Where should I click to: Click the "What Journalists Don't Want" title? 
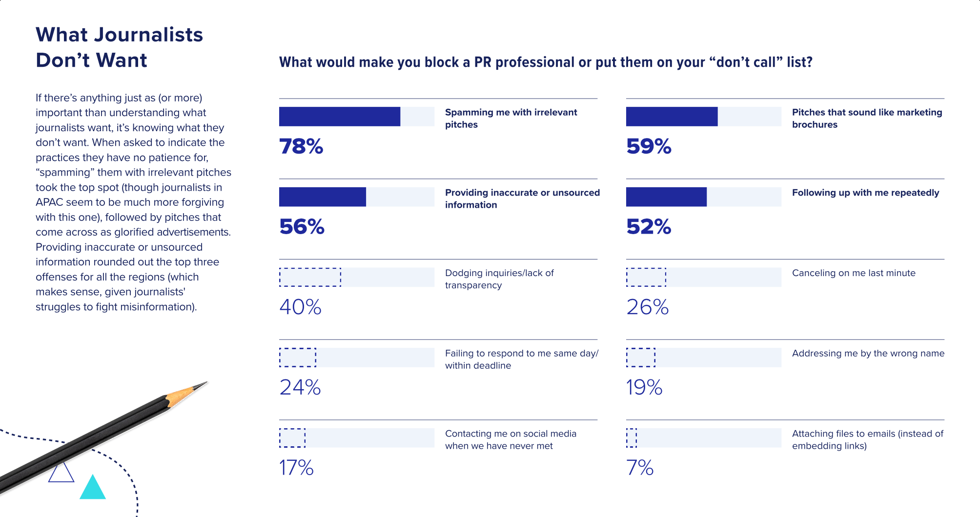click(119, 47)
